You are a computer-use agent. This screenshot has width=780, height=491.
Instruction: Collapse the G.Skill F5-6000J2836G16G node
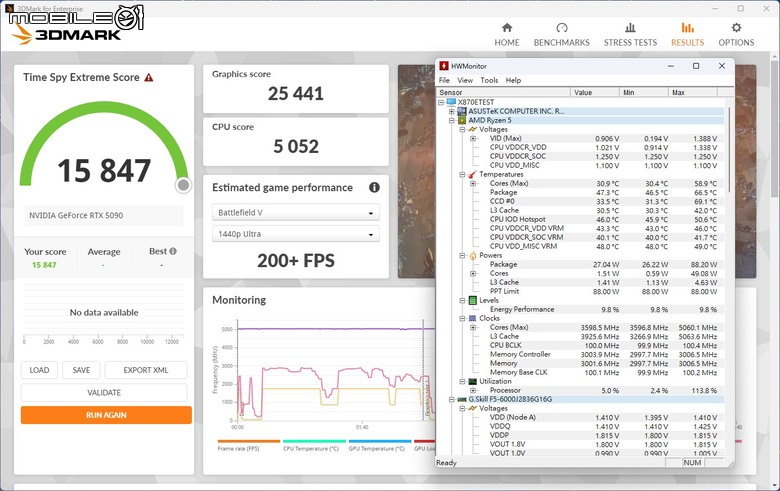point(452,399)
